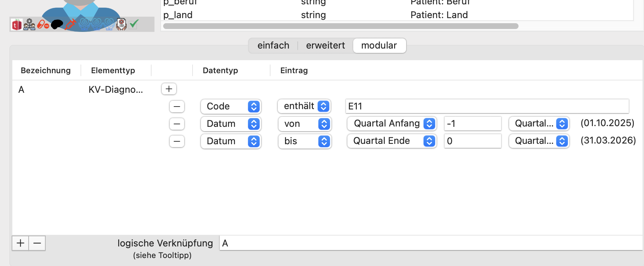Click the first blue heart in hands icon
This screenshot has width=644, height=266.
tap(84, 24)
